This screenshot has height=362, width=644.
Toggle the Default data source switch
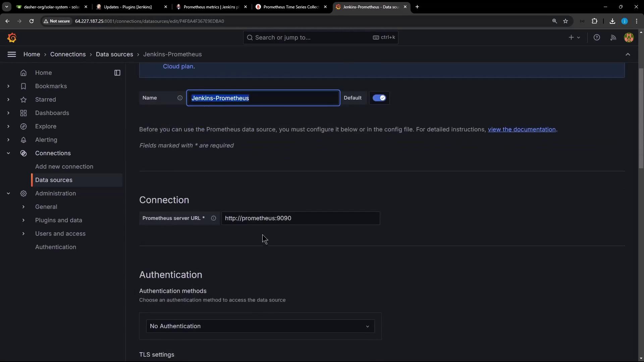pos(379,98)
